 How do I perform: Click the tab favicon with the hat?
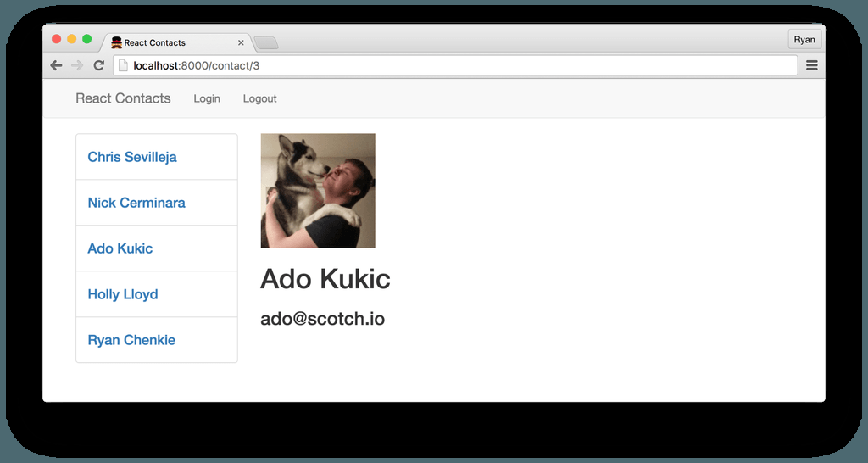point(116,42)
